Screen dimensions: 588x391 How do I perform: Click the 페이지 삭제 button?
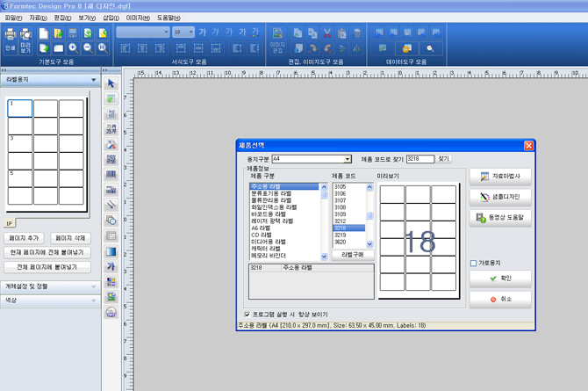point(70,238)
